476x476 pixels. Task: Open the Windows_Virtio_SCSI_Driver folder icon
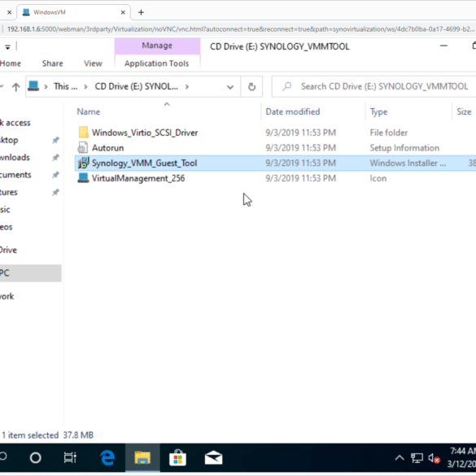coord(83,133)
